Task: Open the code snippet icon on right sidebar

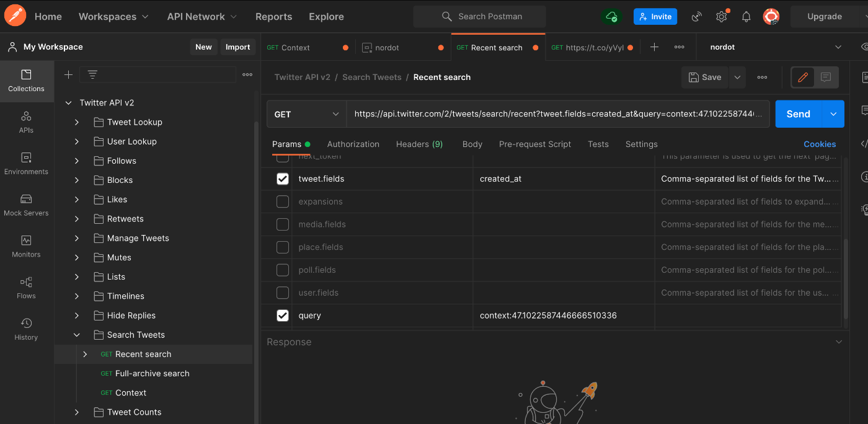Action: [x=864, y=144]
